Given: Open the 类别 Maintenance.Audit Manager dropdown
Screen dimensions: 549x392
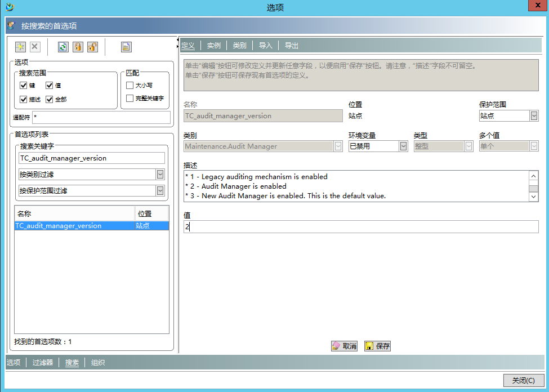Looking at the screenshot, I should [338, 146].
